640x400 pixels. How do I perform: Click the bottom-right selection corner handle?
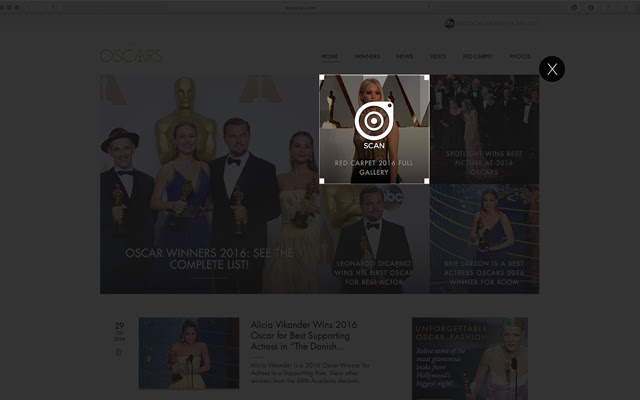tap(427, 181)
